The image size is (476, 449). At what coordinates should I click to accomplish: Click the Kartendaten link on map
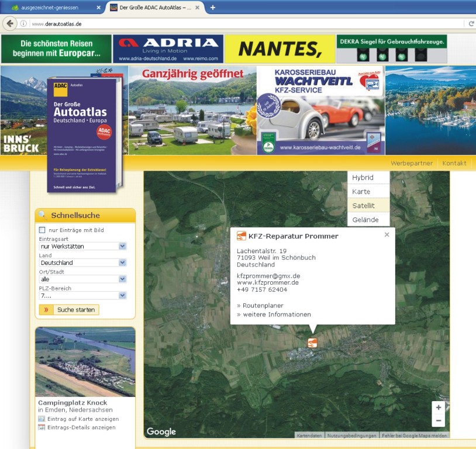click(309, 436)
